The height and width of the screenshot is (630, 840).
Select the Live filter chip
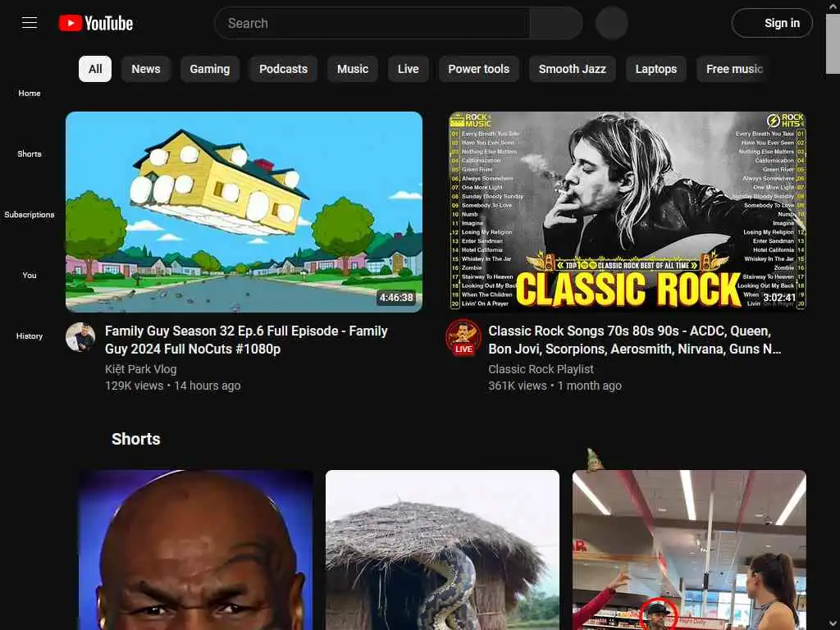click(409, 69)
